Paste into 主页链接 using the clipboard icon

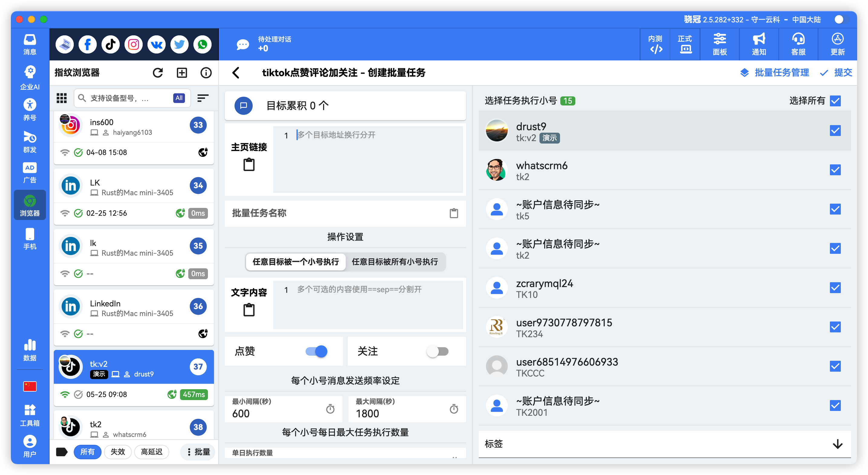pyautogui.click(x=249, y=164)
